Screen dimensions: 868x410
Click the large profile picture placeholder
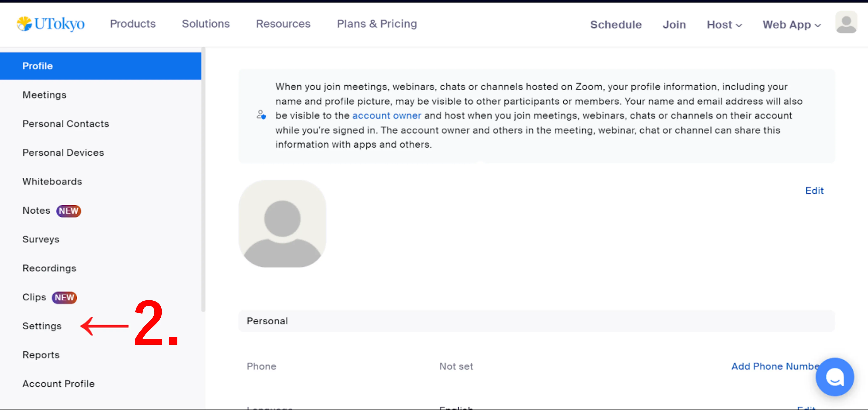(282, 224)
